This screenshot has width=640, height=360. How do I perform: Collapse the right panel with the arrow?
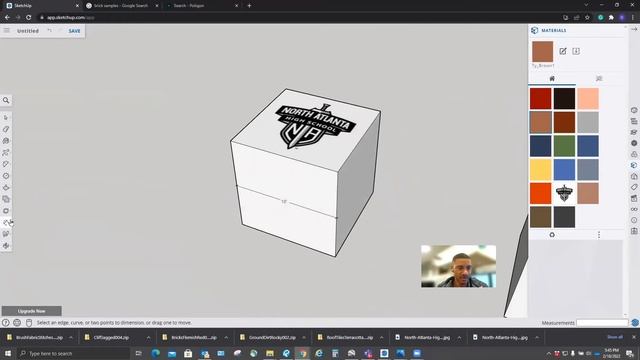634,29
